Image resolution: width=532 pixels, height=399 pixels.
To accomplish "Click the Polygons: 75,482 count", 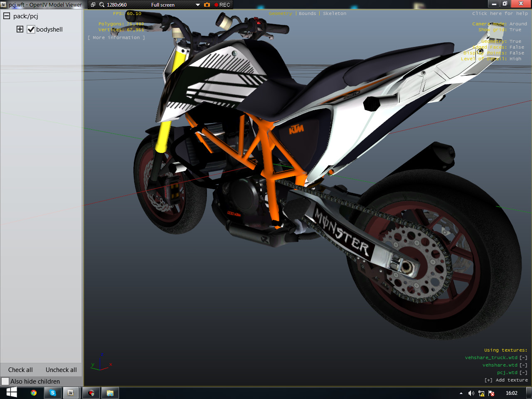I will pyautogui.click(x=121, y=24).
